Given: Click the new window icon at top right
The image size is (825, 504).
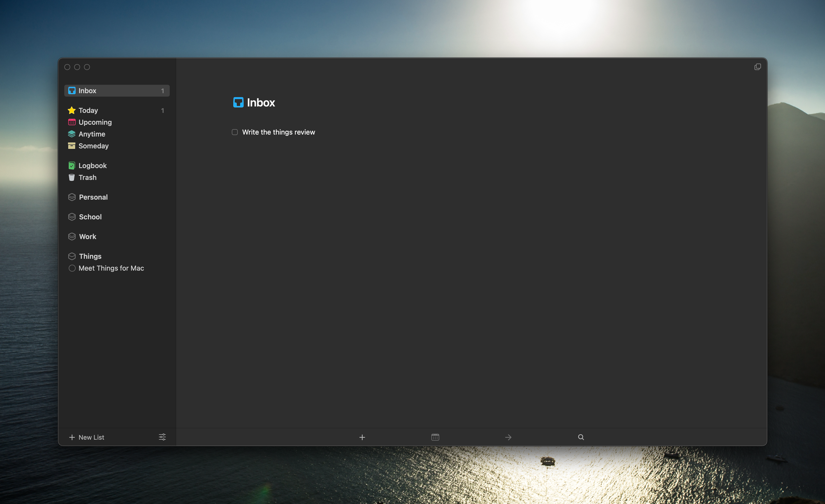Looking at the screenshot, I should tap(757, 67).
